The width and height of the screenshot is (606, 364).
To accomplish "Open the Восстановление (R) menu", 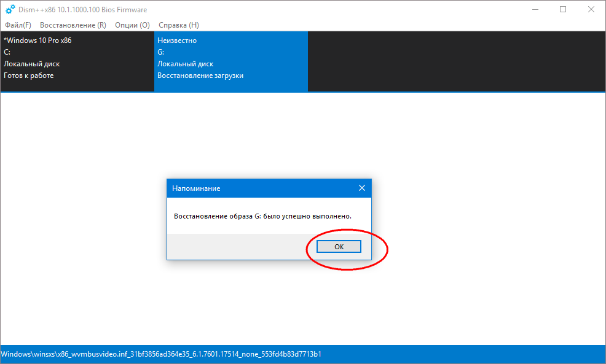I will (73, 25).
